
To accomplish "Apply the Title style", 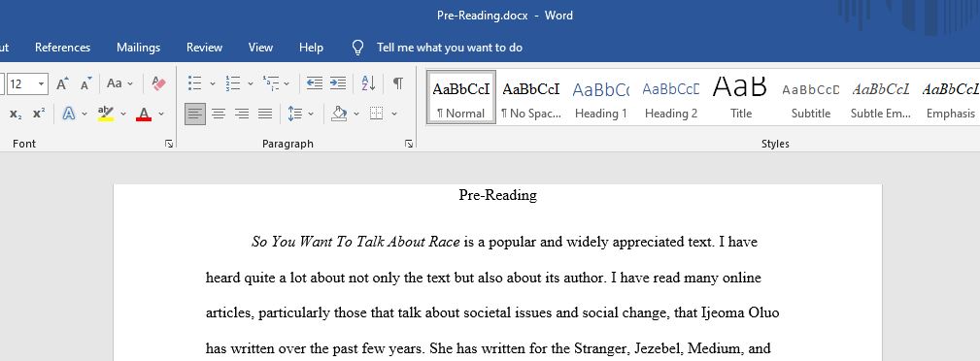I will pyautogui.click(x=741, y=97).
